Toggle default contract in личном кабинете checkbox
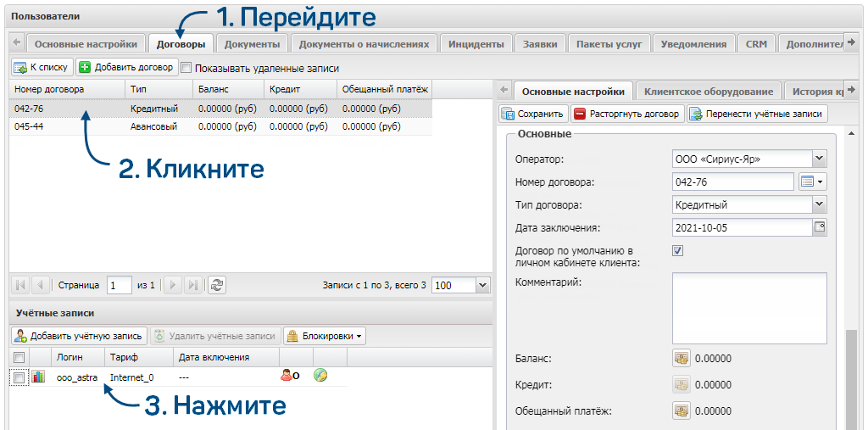This screenshot has height=430, width=868. coord(677,250)
